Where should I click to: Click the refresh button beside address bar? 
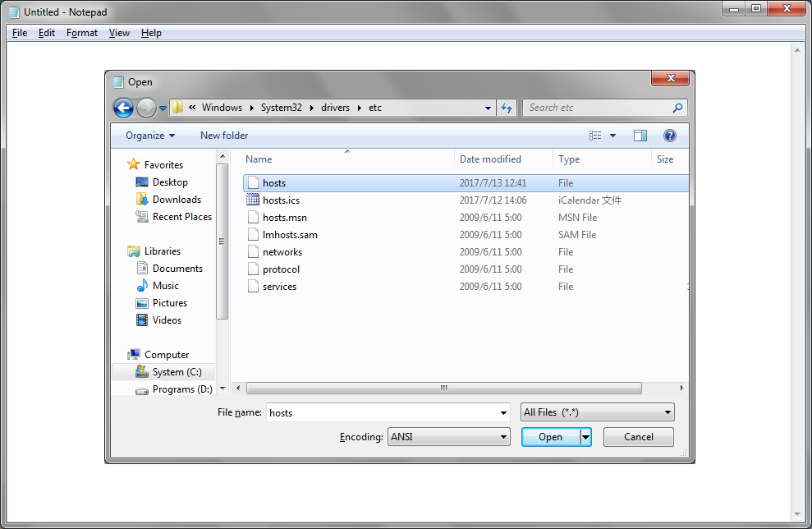(x=507, y=108)
